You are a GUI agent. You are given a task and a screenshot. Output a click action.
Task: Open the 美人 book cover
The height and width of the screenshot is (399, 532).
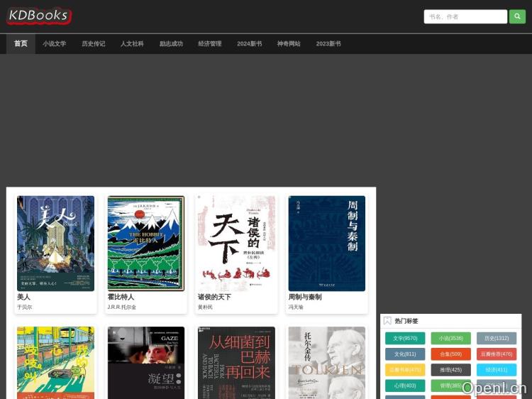pos(55,244)
